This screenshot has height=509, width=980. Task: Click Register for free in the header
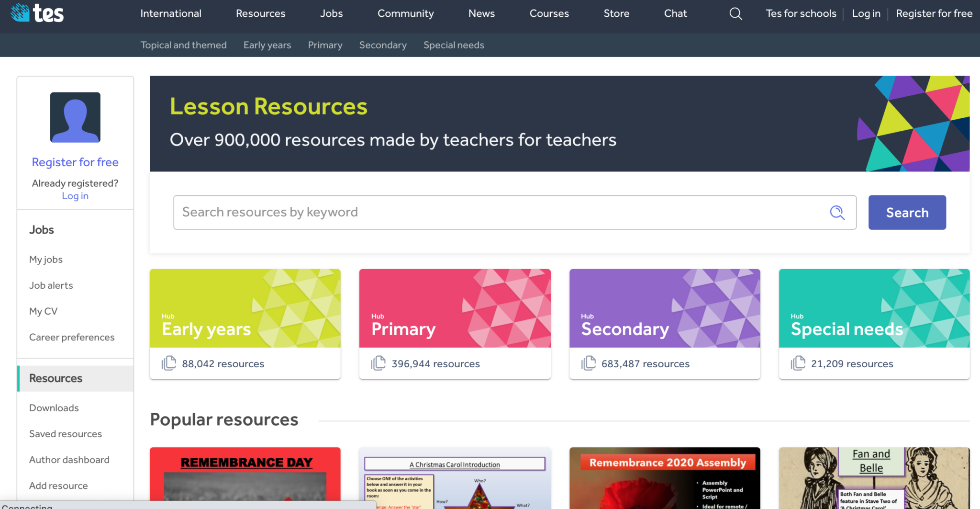pyautogui.click(x=934, y=13)
